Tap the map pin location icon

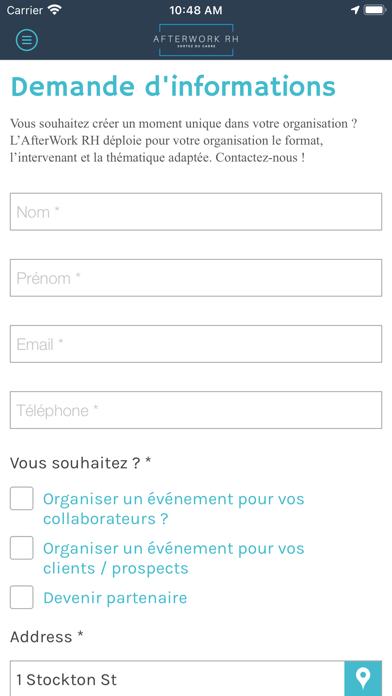[x=363, y=679]
